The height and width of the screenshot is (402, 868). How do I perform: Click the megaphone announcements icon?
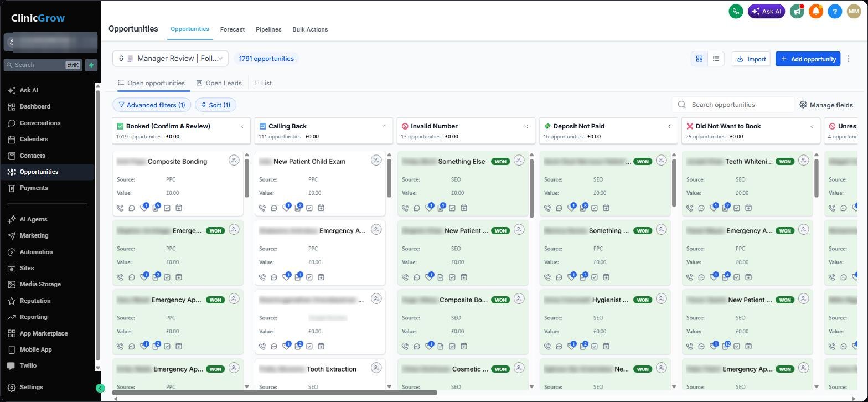797,11
